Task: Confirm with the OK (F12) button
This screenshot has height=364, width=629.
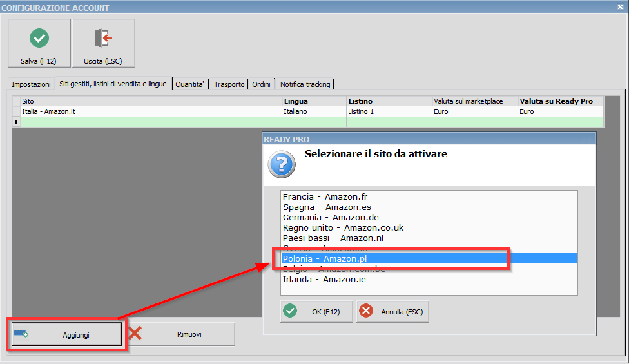Action: 316,311
